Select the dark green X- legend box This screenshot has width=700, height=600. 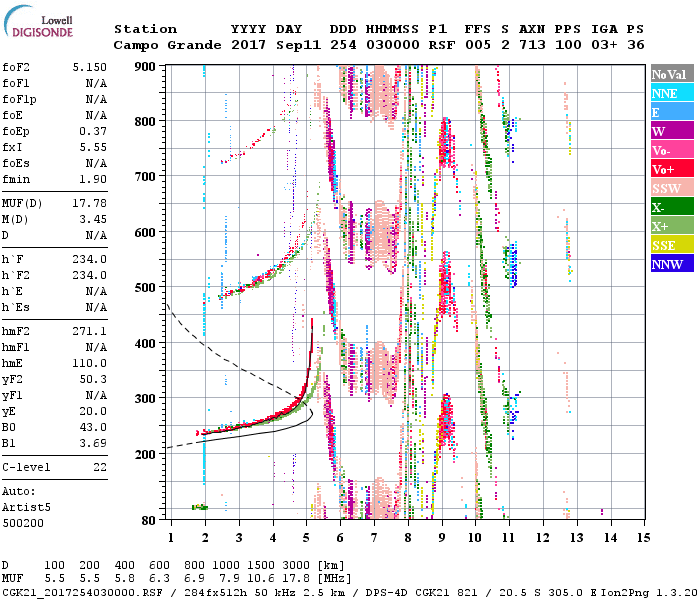(669, 207)
